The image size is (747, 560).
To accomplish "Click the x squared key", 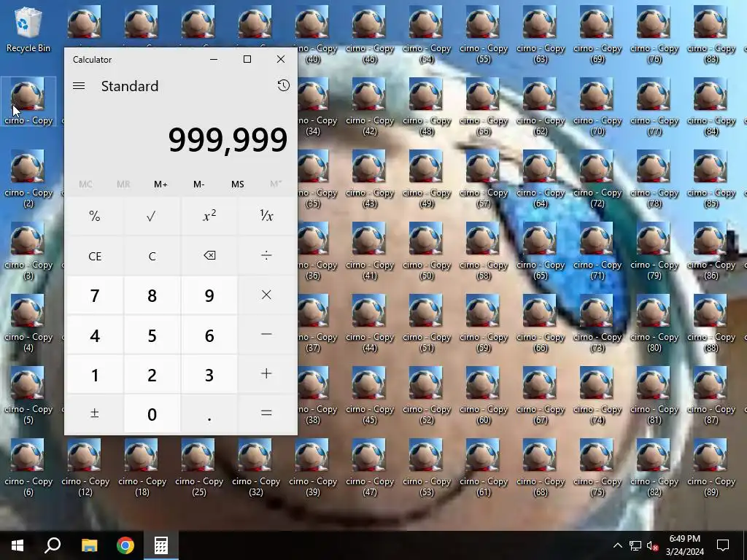I will coord(209,217).
